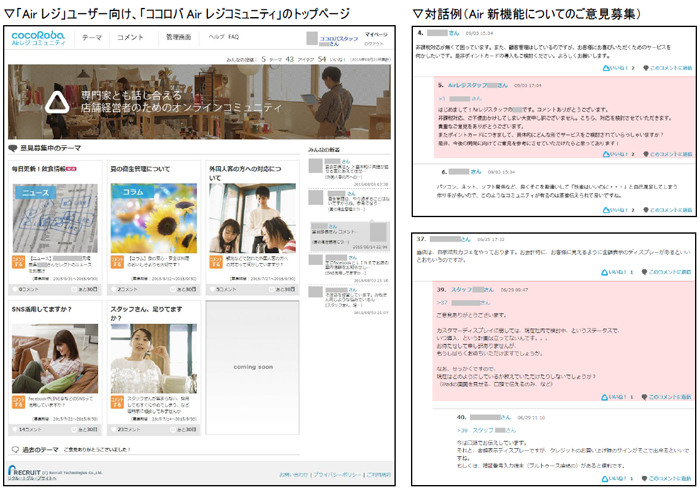The width and height of the screenshot is (700, 490).
Task: Open the プライバシーポリシー footer link
Action: click(338, 473)
